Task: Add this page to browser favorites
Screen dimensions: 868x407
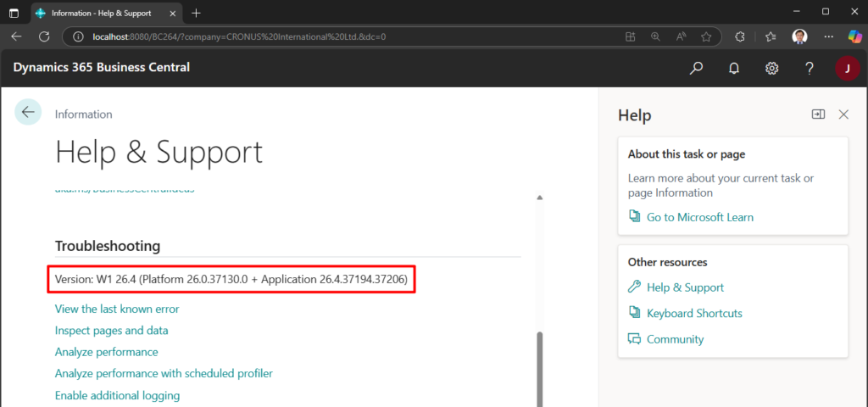Action: tap(706, 36)
